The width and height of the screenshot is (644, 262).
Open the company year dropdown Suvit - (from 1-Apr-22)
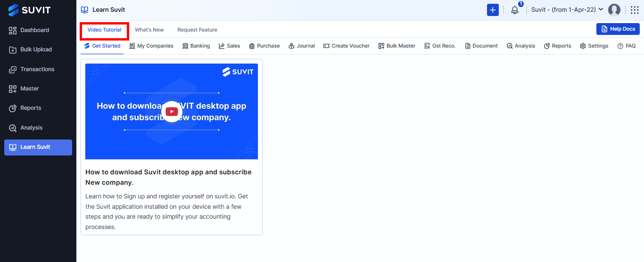tap(567, 9)
